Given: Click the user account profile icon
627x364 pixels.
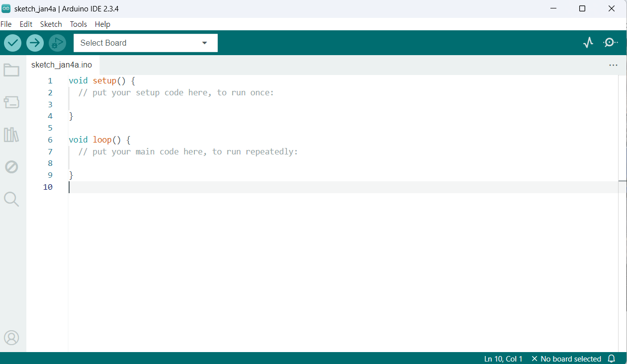Looking at the screenshot, I should (11, 338).
